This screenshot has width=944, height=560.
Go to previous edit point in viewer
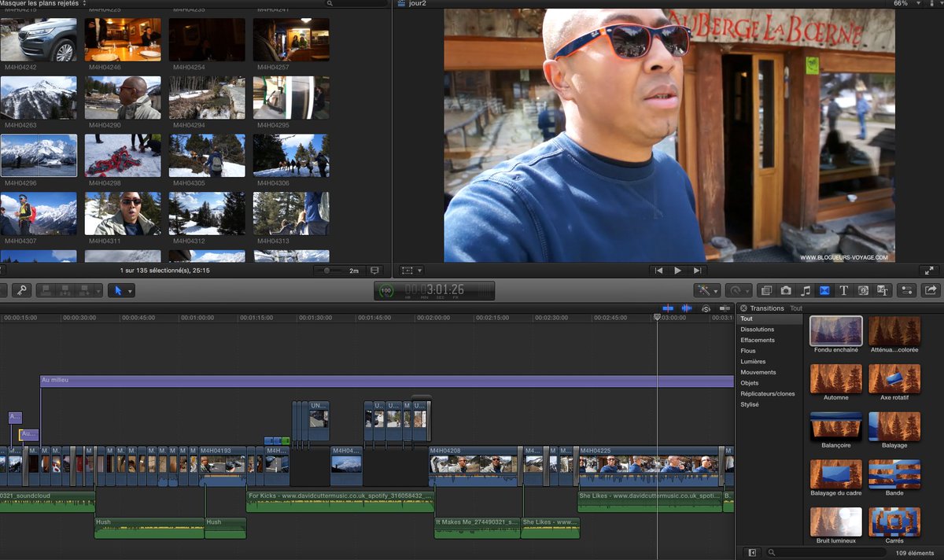click(x=658, y=271)
